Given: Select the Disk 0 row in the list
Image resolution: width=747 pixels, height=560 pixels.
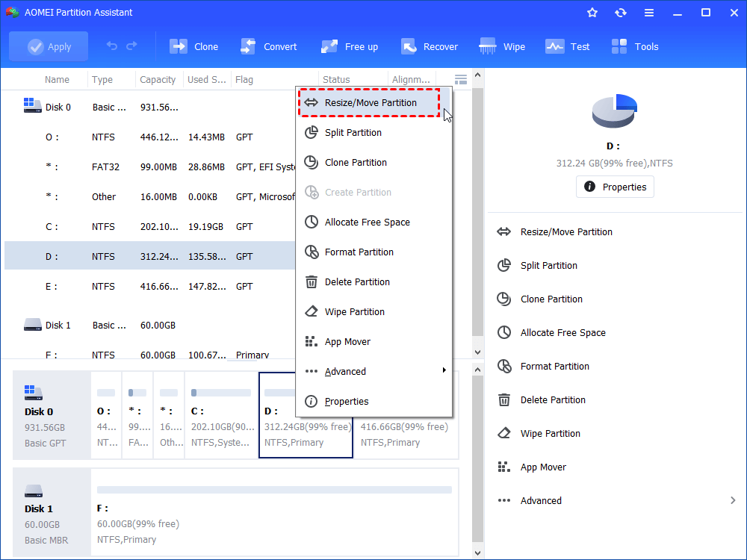Looking at the screenshot, I should tap(150, 107).
